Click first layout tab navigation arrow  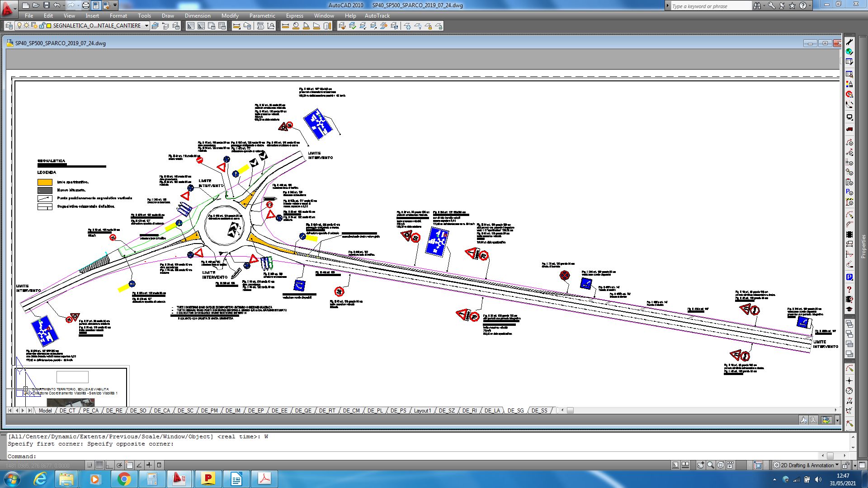(x=10, y=410)
